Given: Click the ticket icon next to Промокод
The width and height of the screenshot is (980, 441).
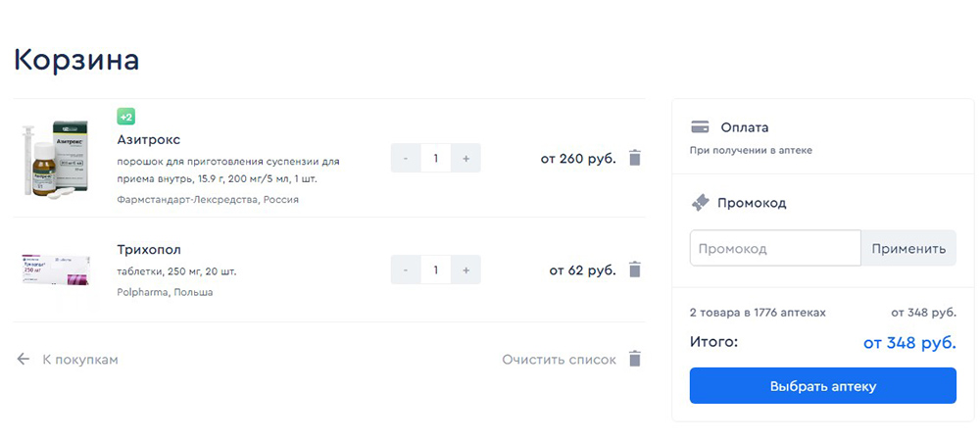Looking at the screenshot, I should click(700, 203).
